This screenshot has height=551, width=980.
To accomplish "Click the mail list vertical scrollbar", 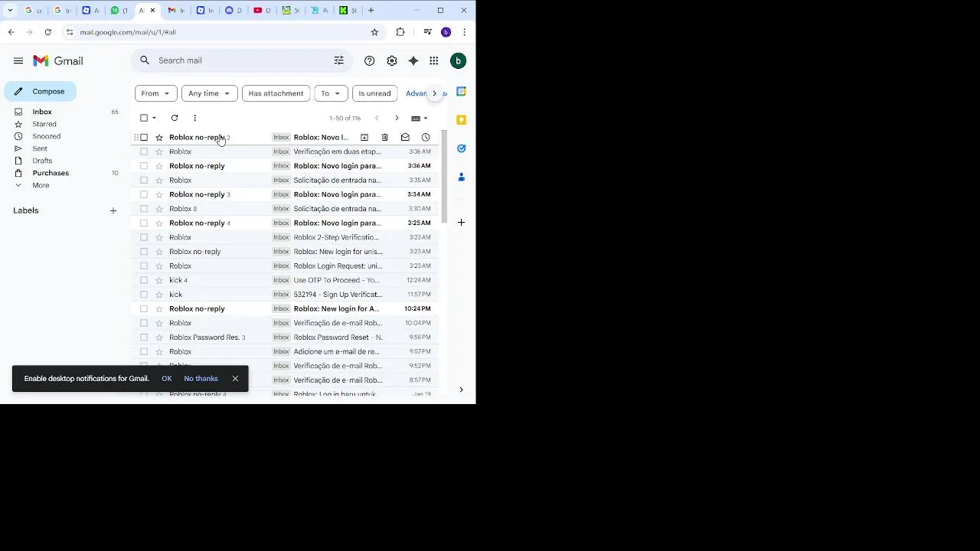I will pos(444,176).
